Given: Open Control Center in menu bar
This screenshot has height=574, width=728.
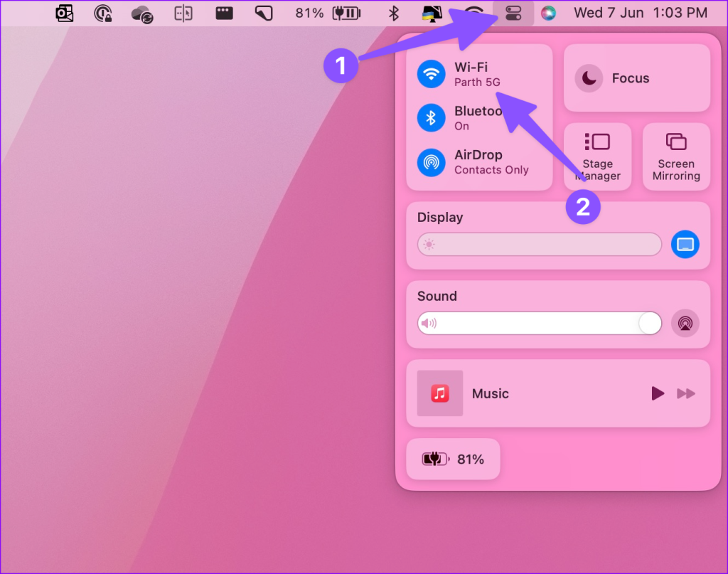Looking at the screenshot, I should tap(513, 13).
